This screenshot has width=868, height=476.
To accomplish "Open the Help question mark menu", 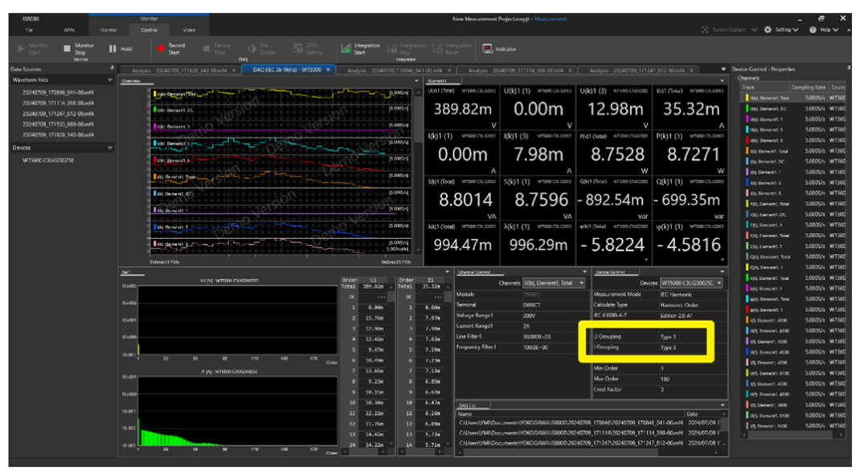I will point(823,30).
